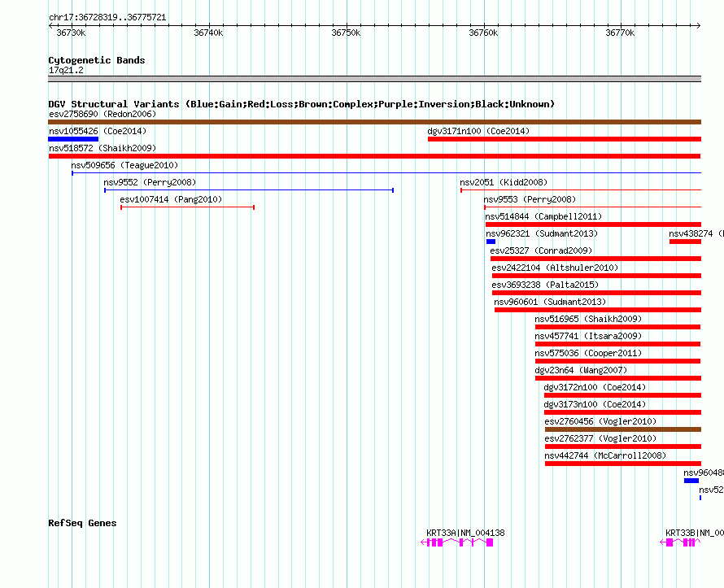Select the small blue nsv962321 bar
This screenshot has height=588, width=724.
click(491, 242)
